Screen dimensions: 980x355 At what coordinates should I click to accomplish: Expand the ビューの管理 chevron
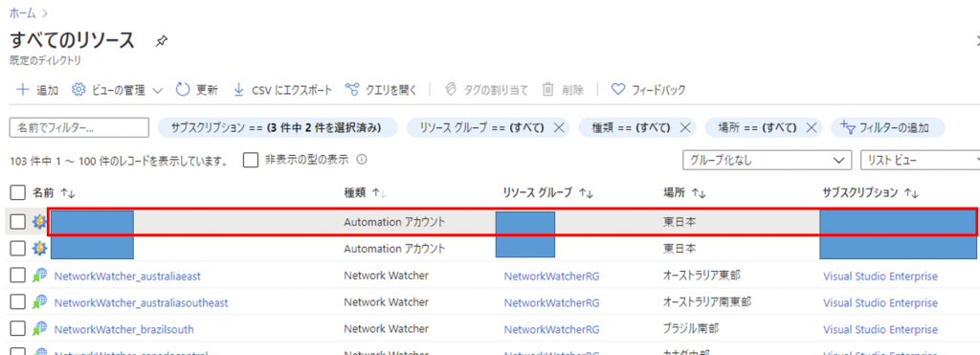pos(158,90)
